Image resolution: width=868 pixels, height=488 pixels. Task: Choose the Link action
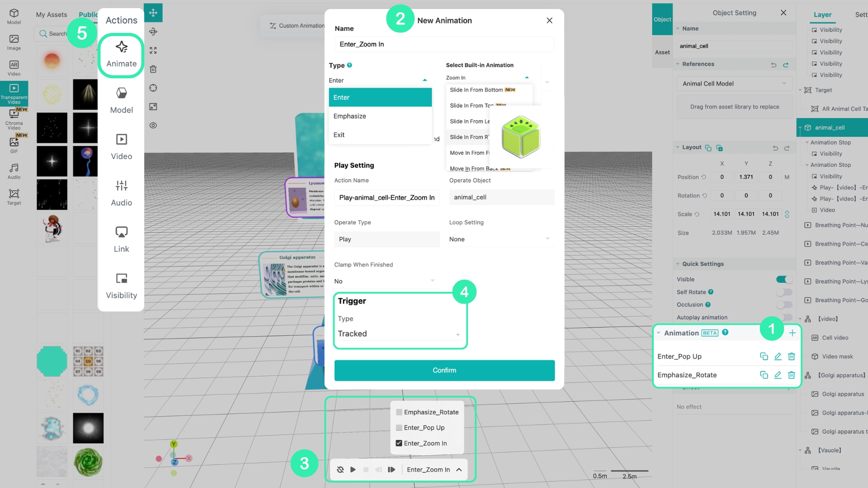(121, 240)
